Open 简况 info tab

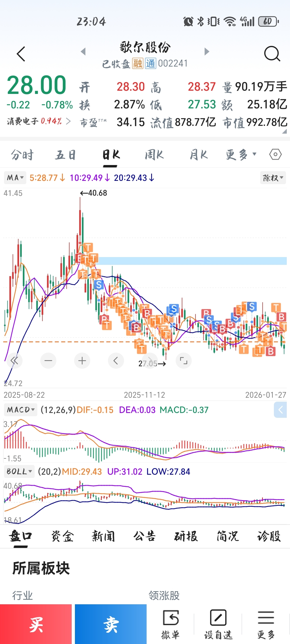(227, 536)
